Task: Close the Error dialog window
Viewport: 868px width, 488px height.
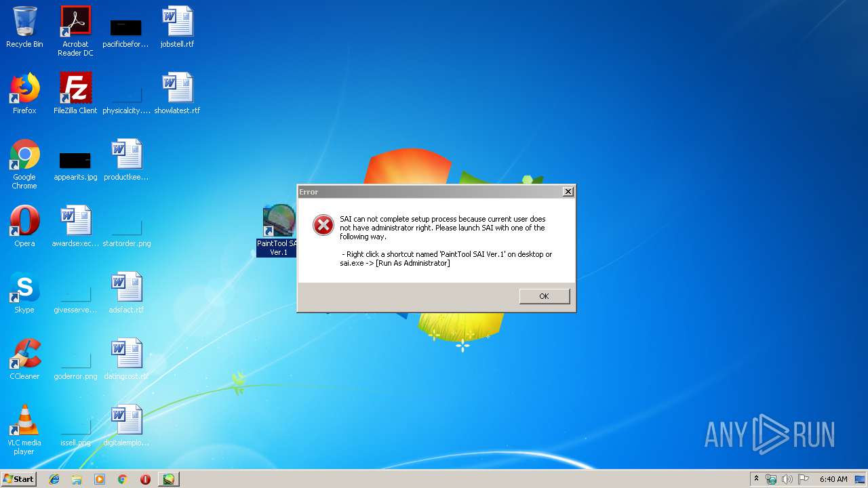Action: pyautogui.click(x=568, y=192)
